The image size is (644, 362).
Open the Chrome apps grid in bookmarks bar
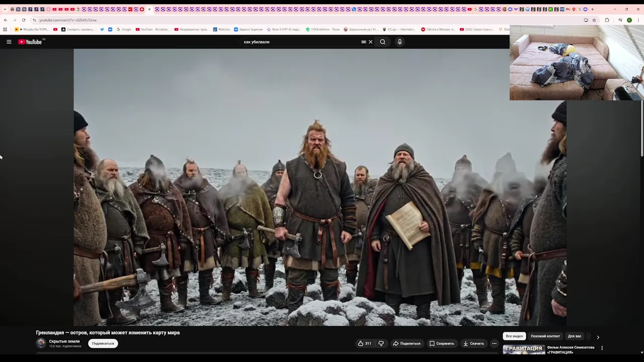coord(5,29)
